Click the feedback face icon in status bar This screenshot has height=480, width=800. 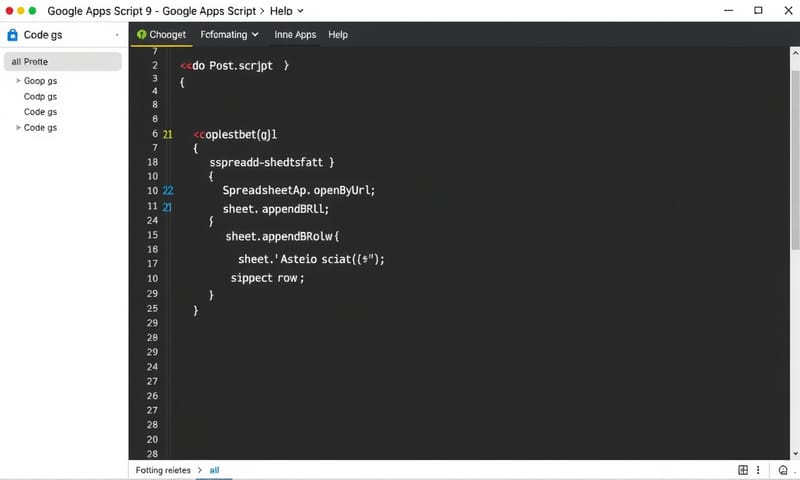click(x=783, y=470)
